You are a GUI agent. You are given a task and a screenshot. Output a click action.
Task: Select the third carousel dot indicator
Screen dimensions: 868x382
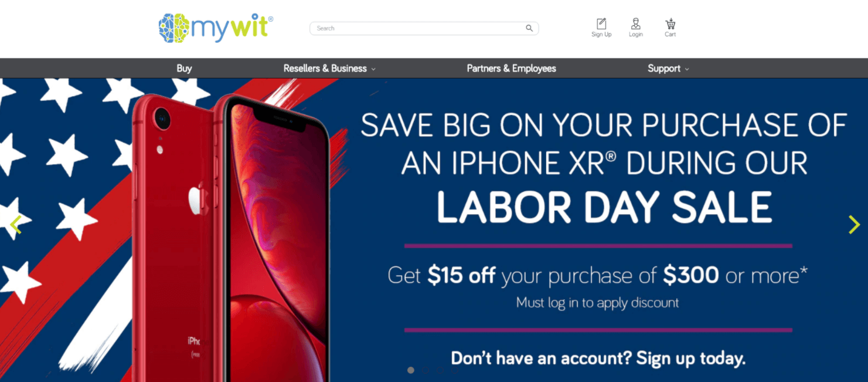(440, 370)
